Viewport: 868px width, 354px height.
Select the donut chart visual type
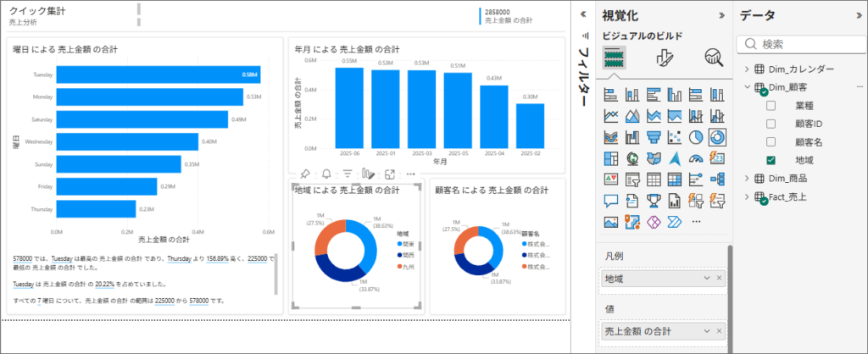717,136
